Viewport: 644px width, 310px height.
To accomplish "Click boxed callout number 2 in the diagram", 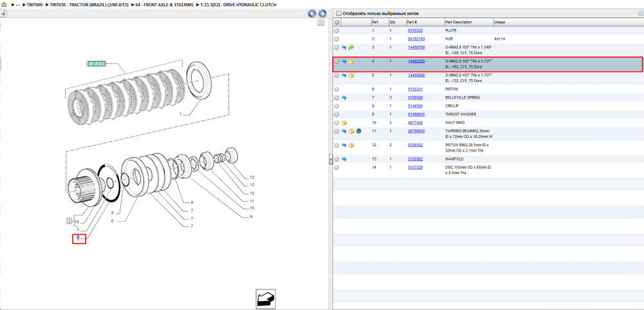I will pos(70,221).
